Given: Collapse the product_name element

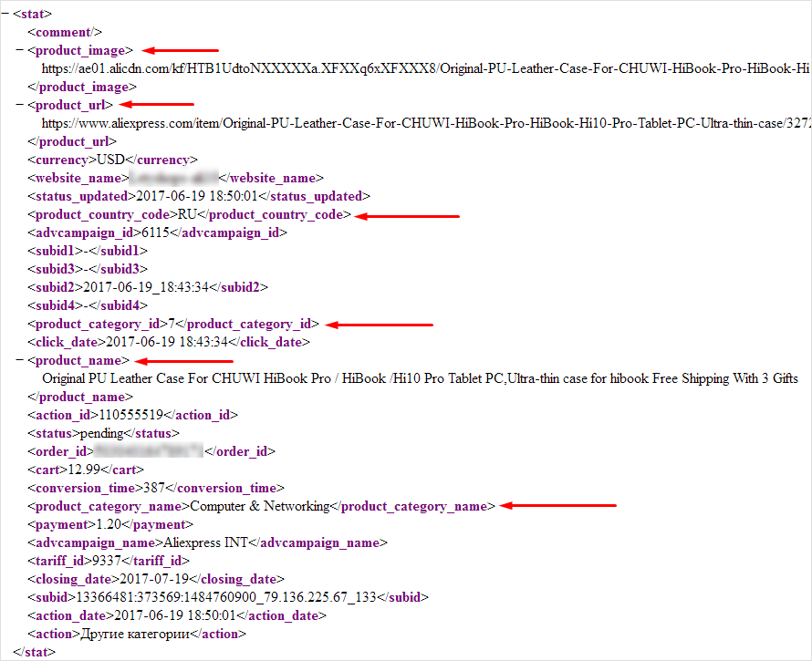Looking at the screenshot, I should pyautogui.click(x=20, y=360).
